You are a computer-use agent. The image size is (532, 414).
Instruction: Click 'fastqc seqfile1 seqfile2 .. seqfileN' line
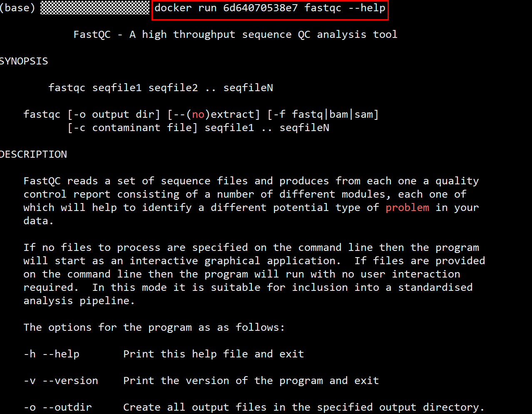[161, 88]
